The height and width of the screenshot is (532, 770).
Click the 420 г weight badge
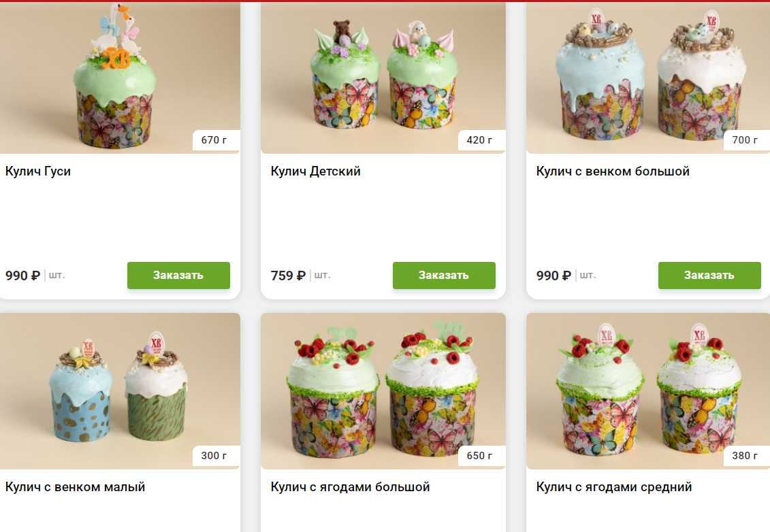(480, 140)
